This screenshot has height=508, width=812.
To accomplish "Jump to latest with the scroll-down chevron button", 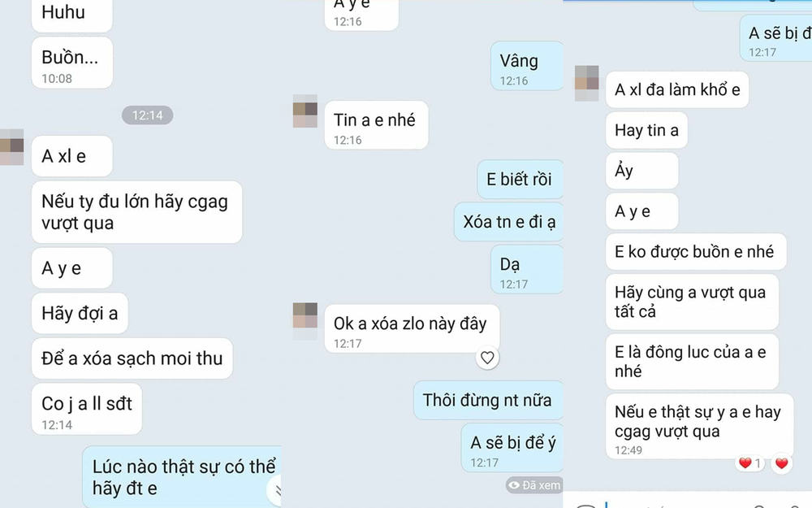I will [x=275, y=489].
